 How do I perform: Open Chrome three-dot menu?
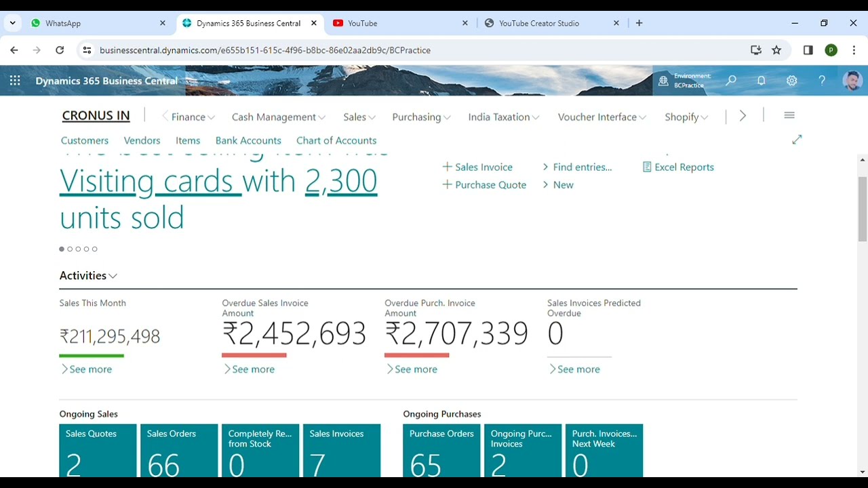[x=854, y=50]
